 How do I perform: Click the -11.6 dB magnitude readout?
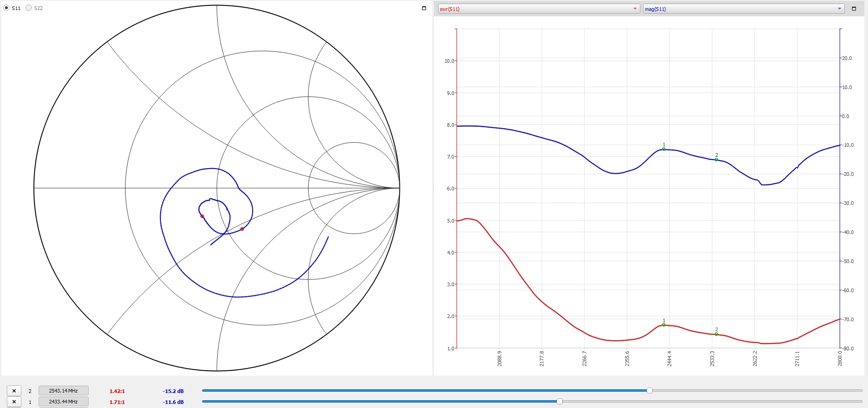173,402
